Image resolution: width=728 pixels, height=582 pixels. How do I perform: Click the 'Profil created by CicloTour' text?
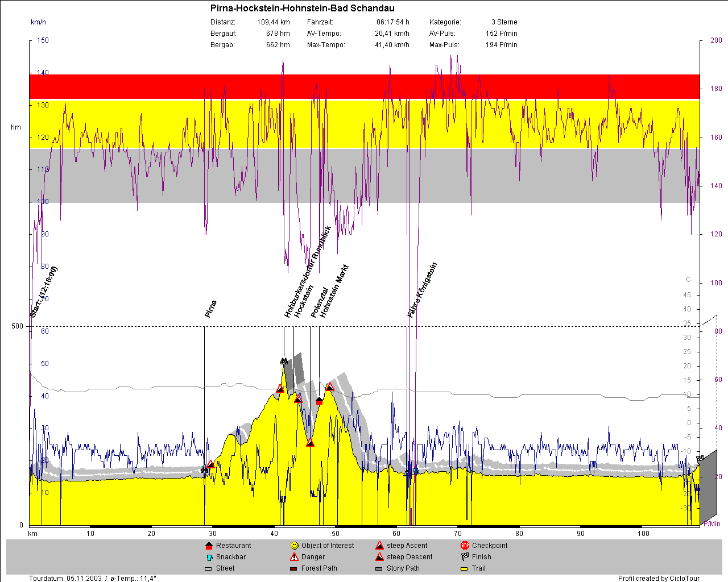point(659,579)
